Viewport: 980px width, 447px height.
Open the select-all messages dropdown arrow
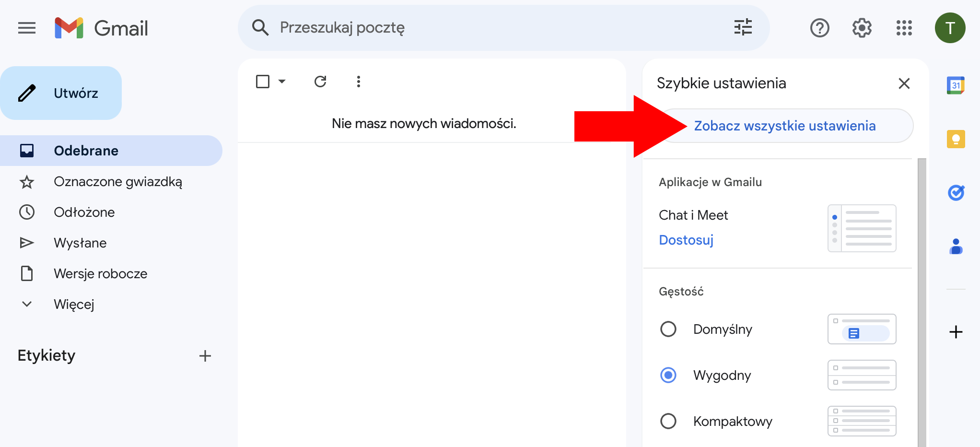point(282,81)
